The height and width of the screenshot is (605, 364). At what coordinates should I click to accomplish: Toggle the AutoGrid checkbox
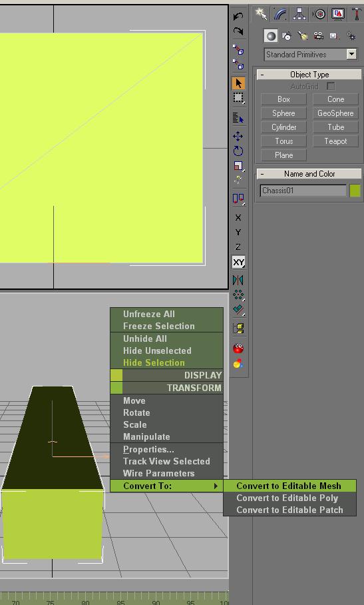(331, 87)
